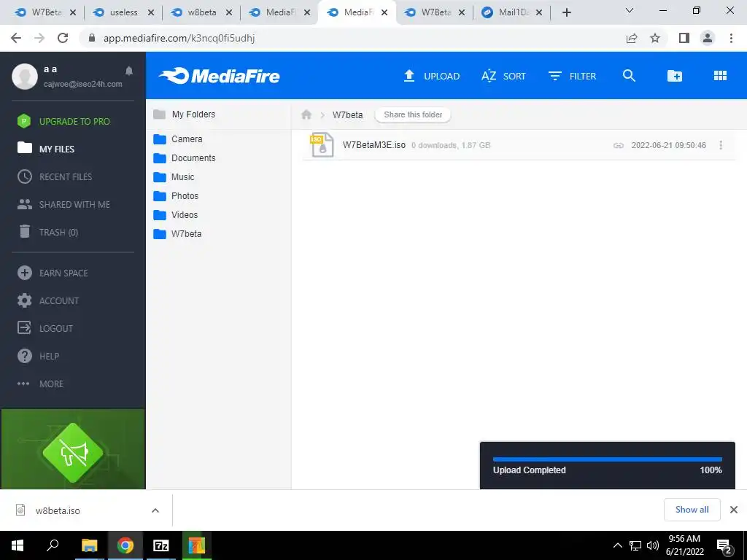Image resolution: width=747 pixels, height=560 pixels.
Task: Open the Sort menu
Action: point(503,76)
